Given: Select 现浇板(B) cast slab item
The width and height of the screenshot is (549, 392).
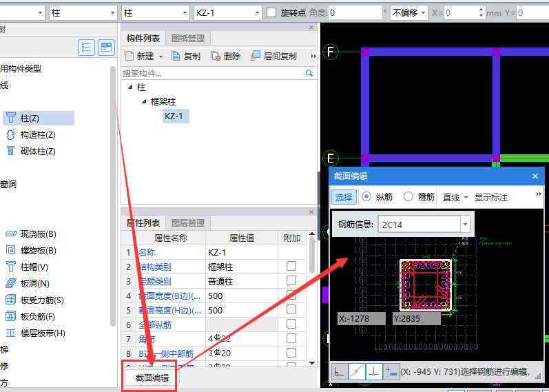Looking at the screenshot, I should point(31,234).
